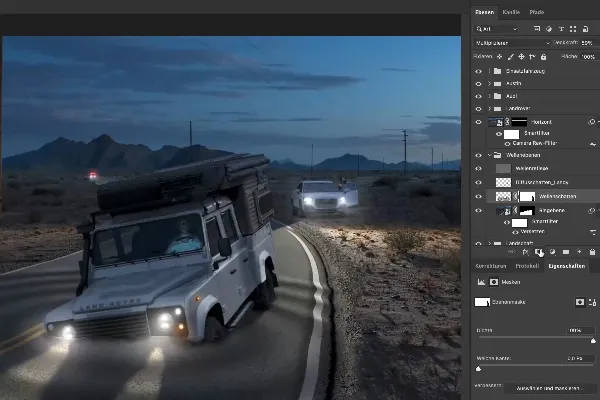Click link icon between Wellenschatten thumbnail and mask
The image size is (600, 400).
(x=515, y=196)
